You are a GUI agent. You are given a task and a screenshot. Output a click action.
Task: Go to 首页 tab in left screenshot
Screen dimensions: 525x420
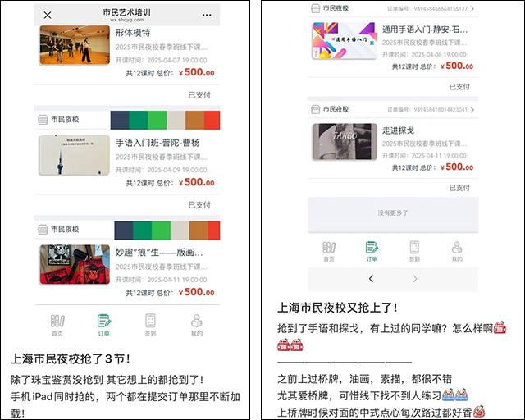coord(57,325)
